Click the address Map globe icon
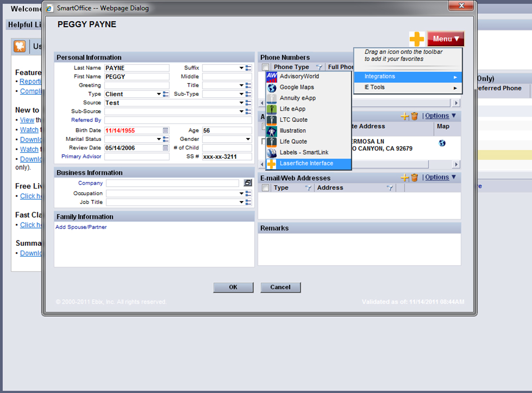The height and width of the screenshot is (393, 532). (442, 143)
